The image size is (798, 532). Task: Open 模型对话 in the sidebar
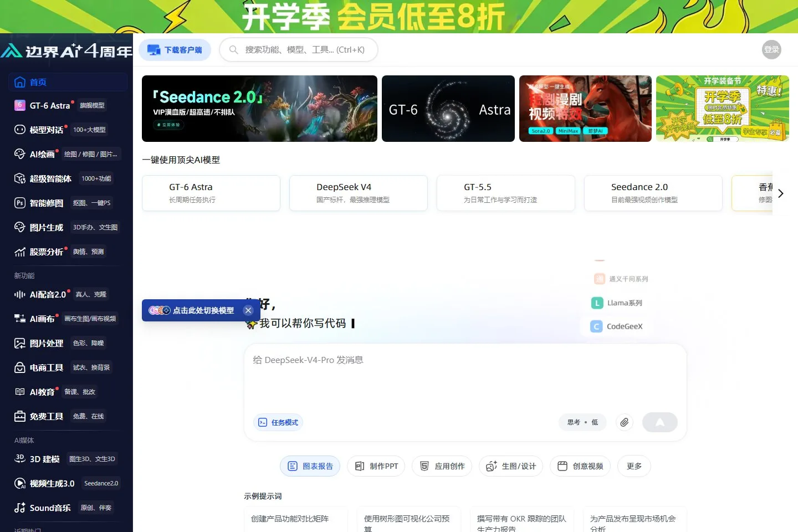point(47,130)
